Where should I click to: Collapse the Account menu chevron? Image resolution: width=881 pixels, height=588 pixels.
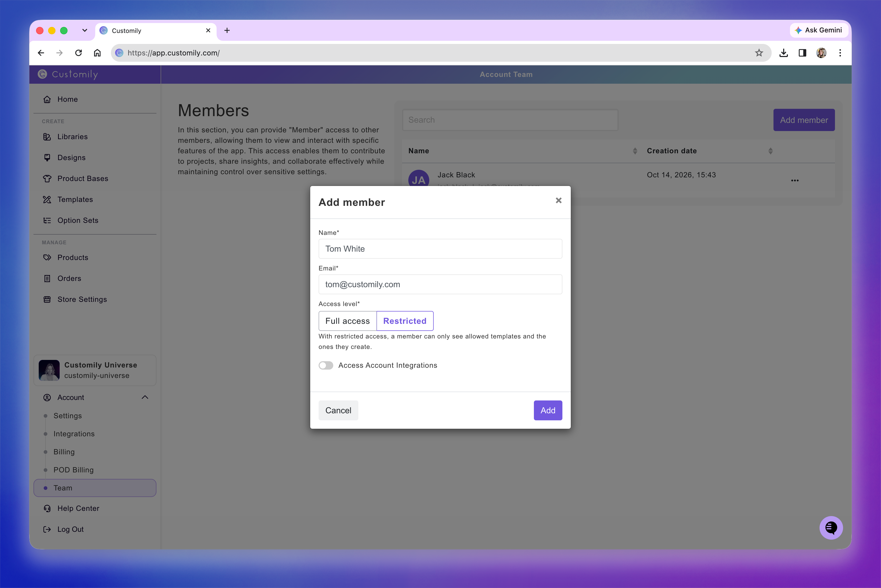tap(145, 397)
